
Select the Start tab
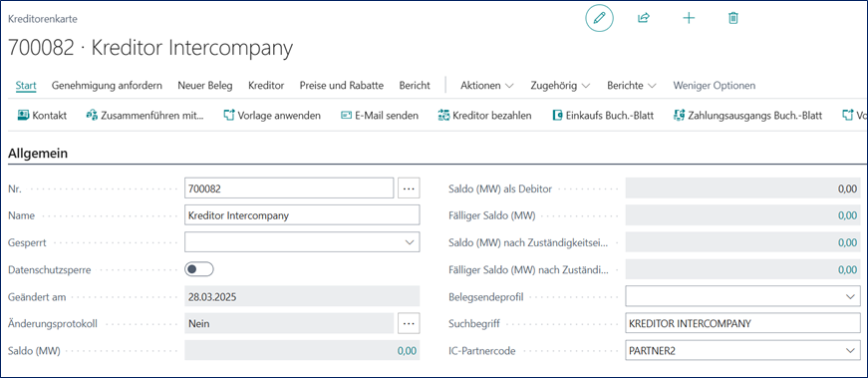(x=26, y=86)
